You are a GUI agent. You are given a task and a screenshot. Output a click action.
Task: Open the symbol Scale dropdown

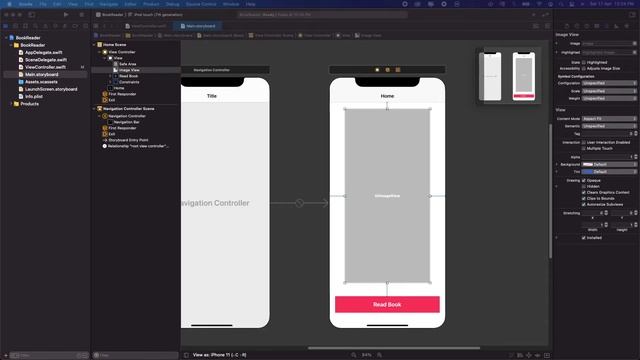coord(609,91)
